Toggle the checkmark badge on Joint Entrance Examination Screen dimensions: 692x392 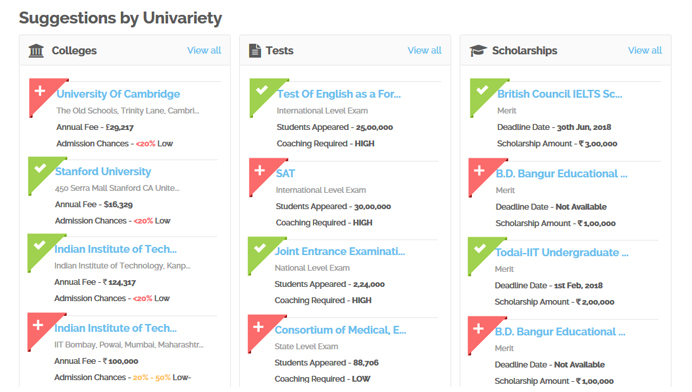(x=260, y=249)
